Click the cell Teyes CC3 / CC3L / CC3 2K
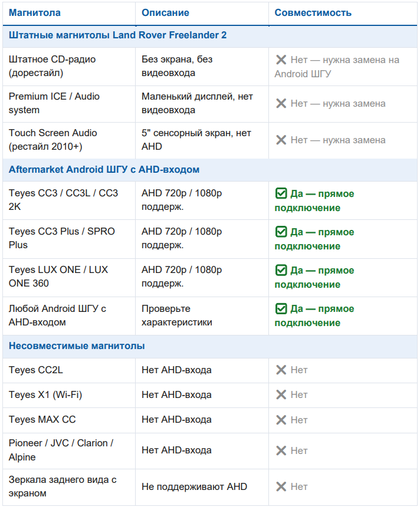The image size is (420, 510). click(x=69, y=200)
